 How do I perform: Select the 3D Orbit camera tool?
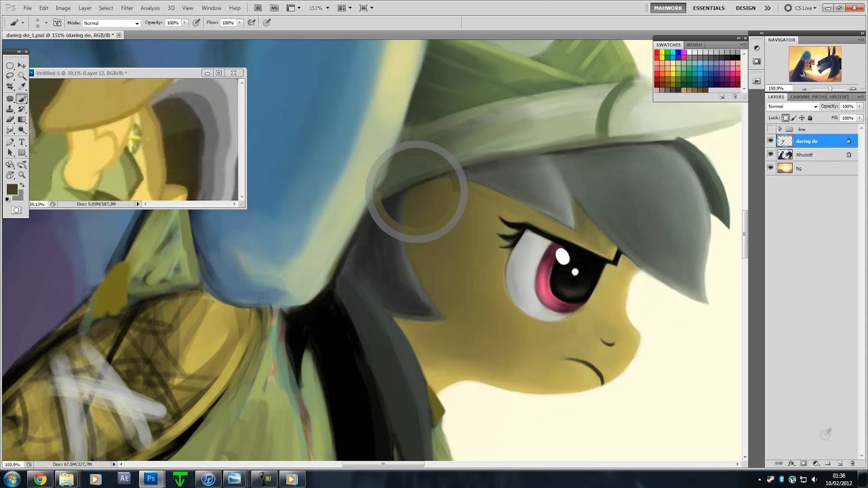[x=22, y=164]
